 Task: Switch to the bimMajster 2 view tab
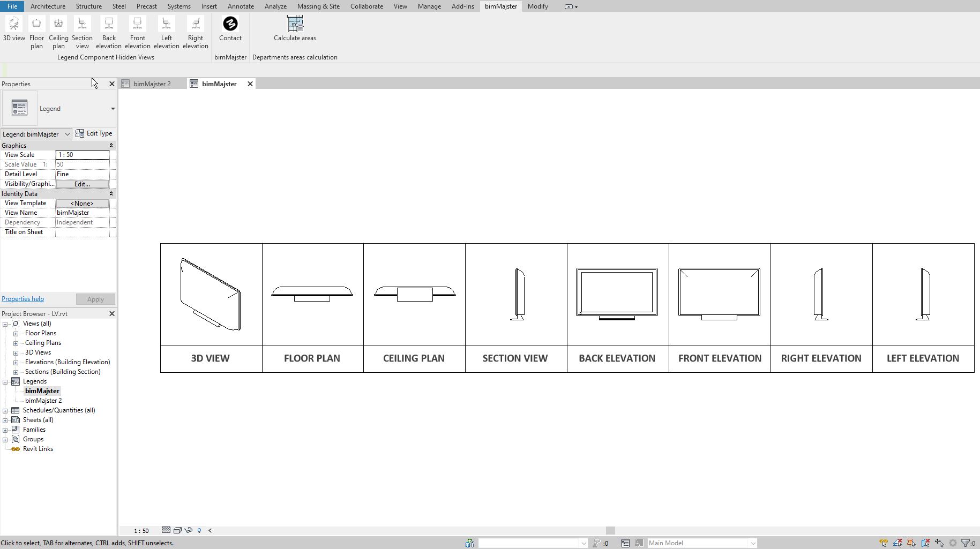point(152,84)
